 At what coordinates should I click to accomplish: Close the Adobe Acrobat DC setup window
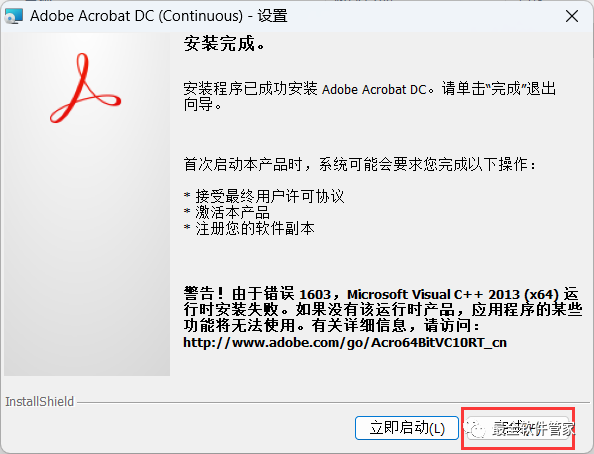pyautogui.click(x=572, y=16)
